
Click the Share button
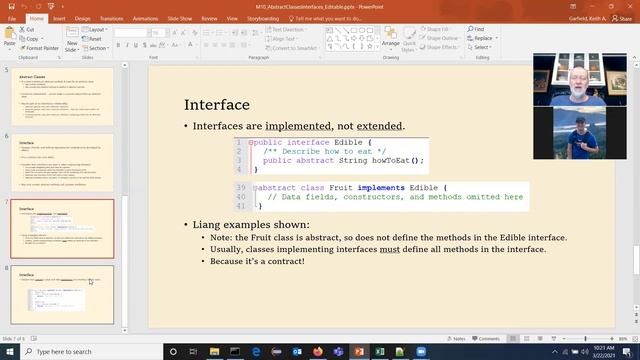tap(622, 18)
